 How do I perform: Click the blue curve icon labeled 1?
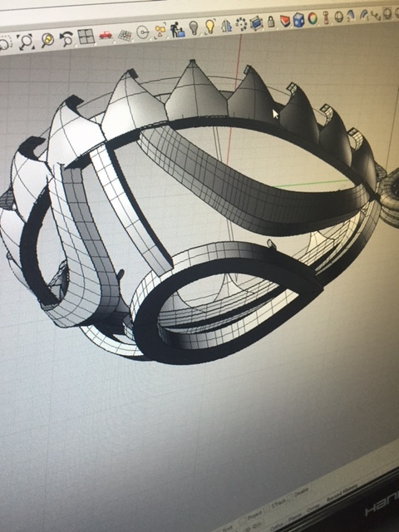click(363, 15)
